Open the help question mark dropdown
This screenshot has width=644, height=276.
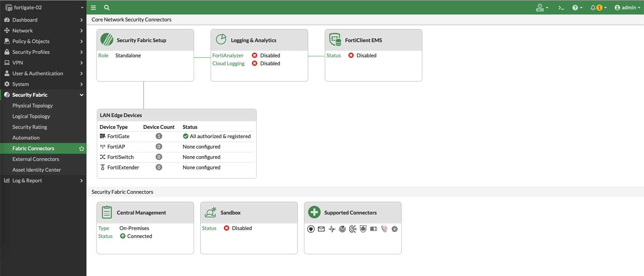(577, 8)
